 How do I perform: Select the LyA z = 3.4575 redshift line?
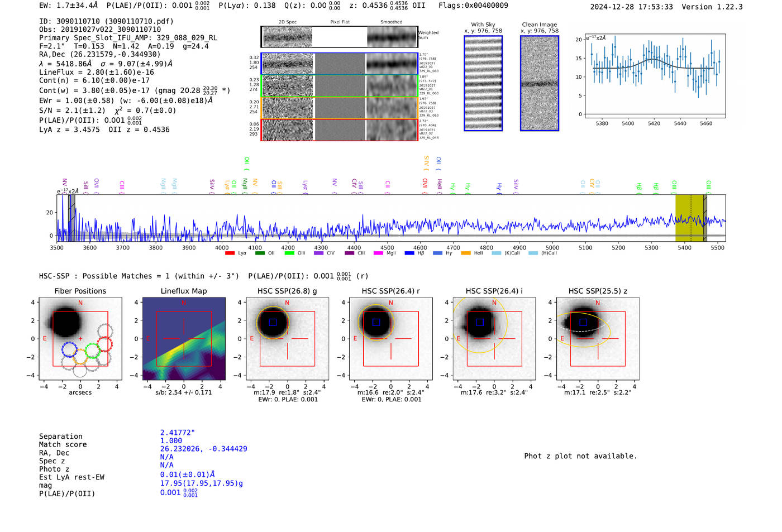pos(69,130)
